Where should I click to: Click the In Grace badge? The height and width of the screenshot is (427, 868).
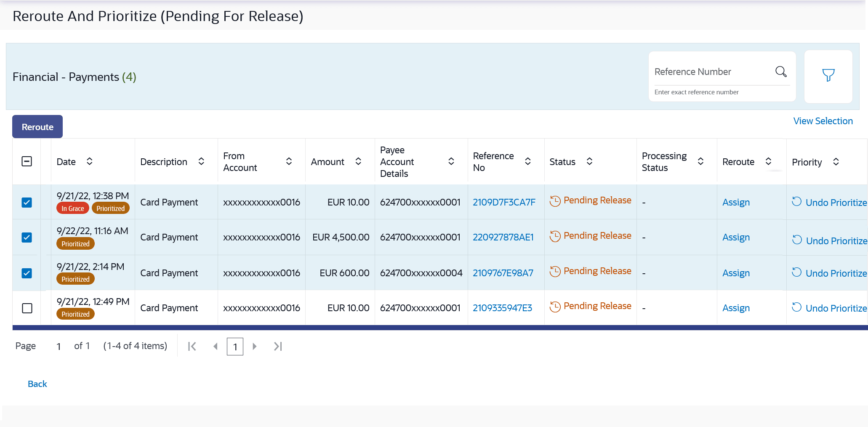[x=73, y=208]
